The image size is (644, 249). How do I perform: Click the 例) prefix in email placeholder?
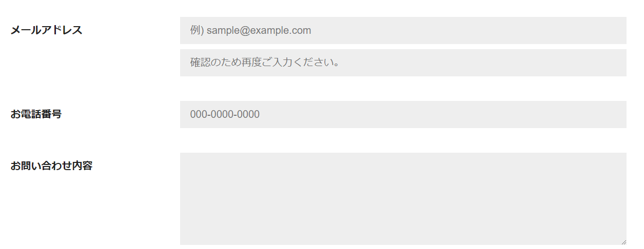click(x=197, y=30)
